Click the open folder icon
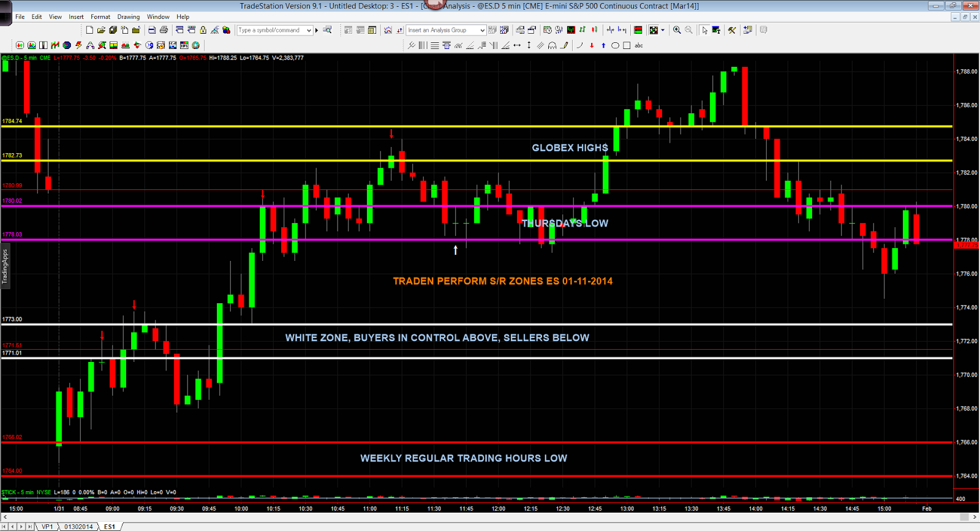 (x=101, y=30)
